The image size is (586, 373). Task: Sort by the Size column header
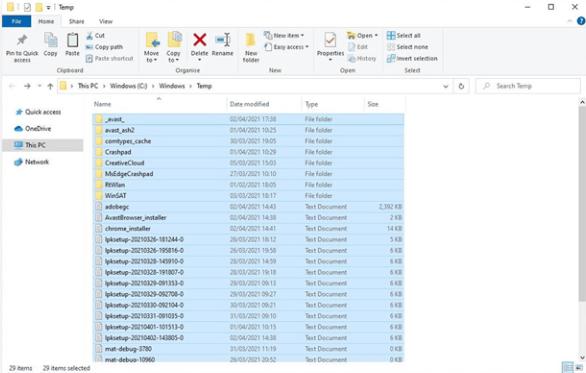point(384,104)
